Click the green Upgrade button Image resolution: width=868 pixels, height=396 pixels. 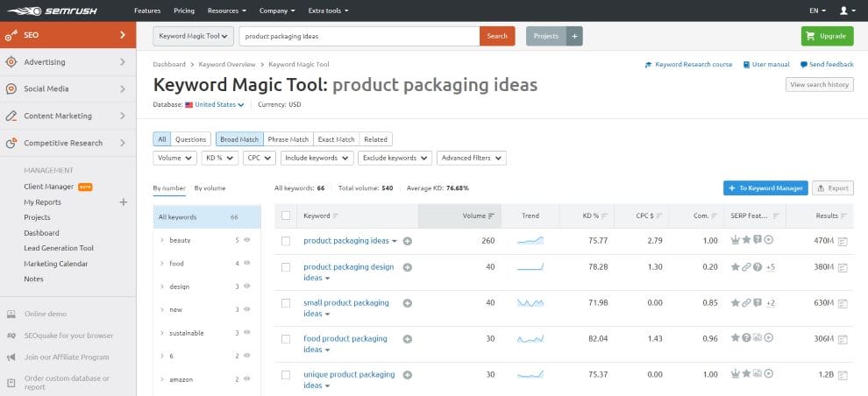pyautogui.click(x=827, y=36)
